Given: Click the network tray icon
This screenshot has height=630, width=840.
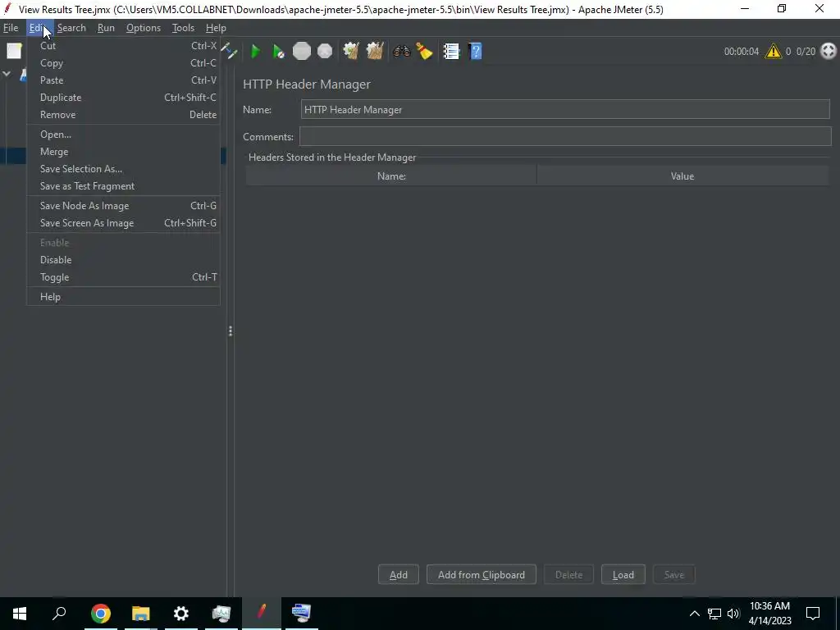Looking at the screenshot, I should (x=714, y=614).
